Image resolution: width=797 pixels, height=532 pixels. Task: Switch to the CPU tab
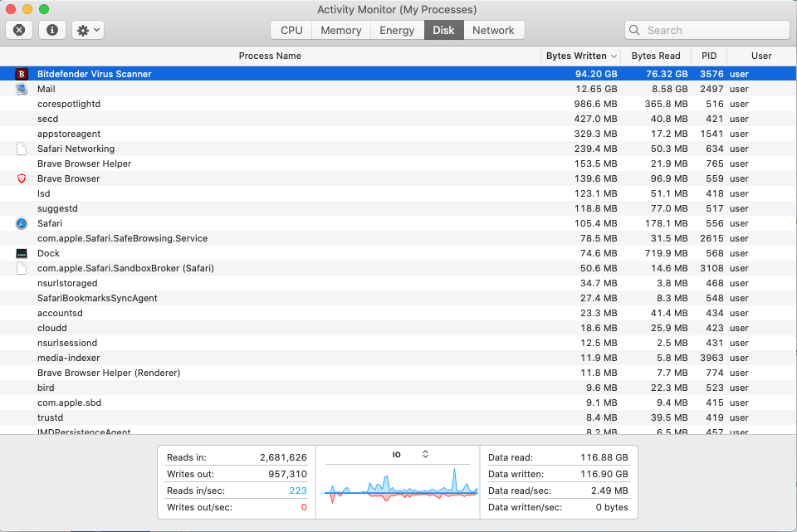click(291, 30)
